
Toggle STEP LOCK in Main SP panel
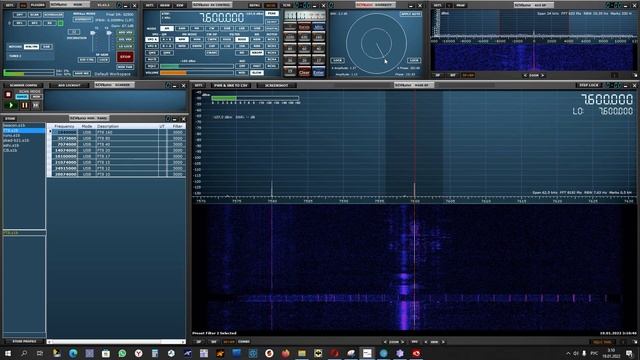click(x=589, y=85)
